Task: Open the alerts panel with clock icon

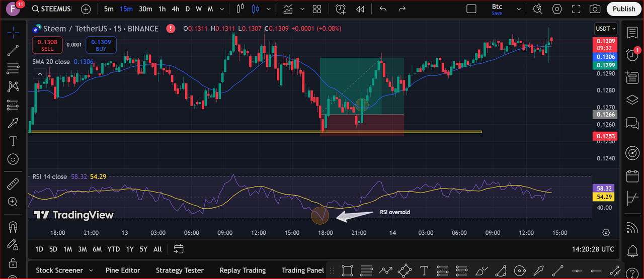Action: tap(632, 55)
